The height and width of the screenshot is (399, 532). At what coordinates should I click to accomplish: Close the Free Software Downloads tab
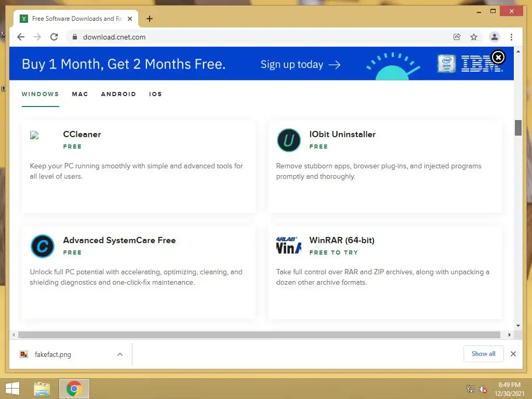(129, 19)
